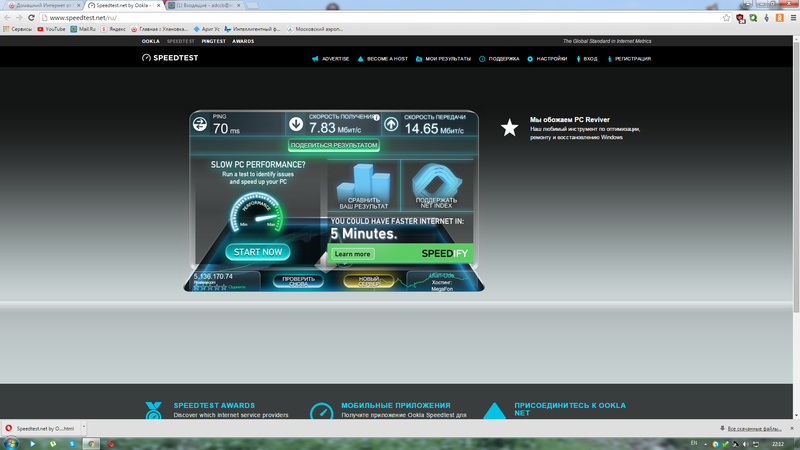The width and height of the screenshot is (800, 450).
Task: Click the download speed arrow icon
Action: tap(296, 125)
